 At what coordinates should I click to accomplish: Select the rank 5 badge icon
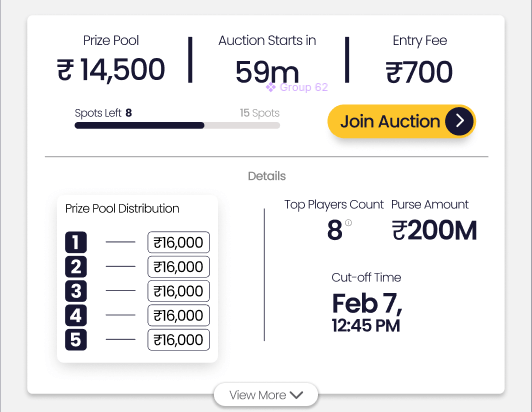pos(76,340)
